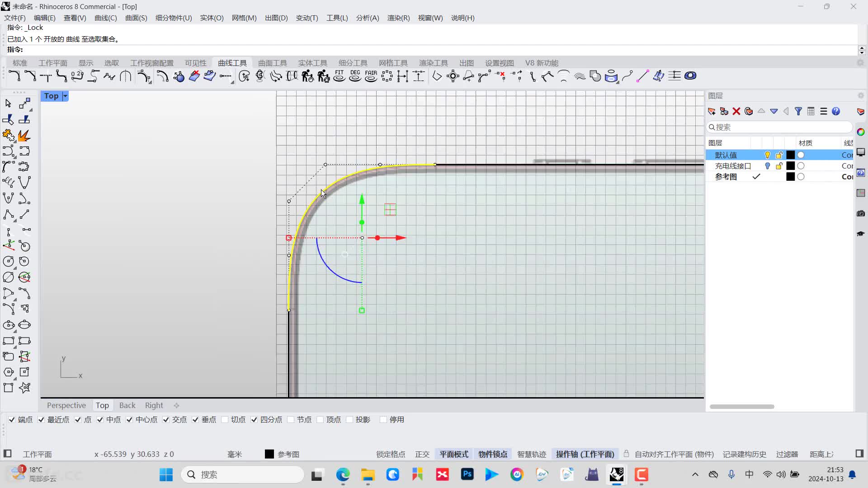Screen dimensions: 868x488
Task: Open Microsoft Edge from the taskbar
Action: click(343, 474)
